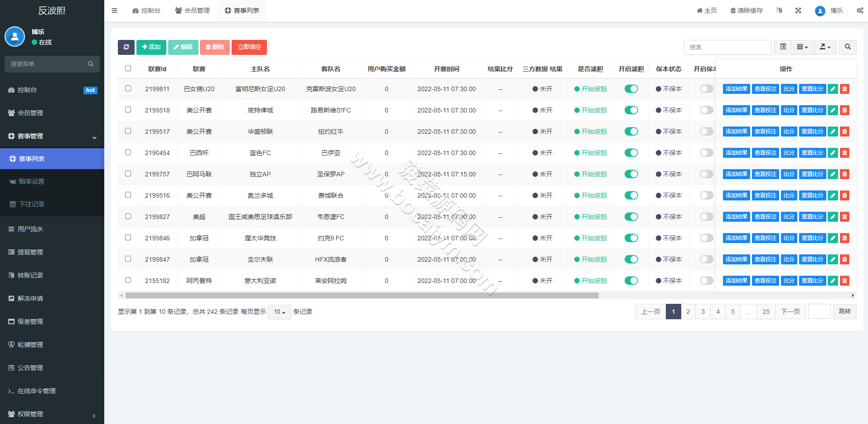Go to page 3 in pagination
868x424 pixels.
pos(703,312)
